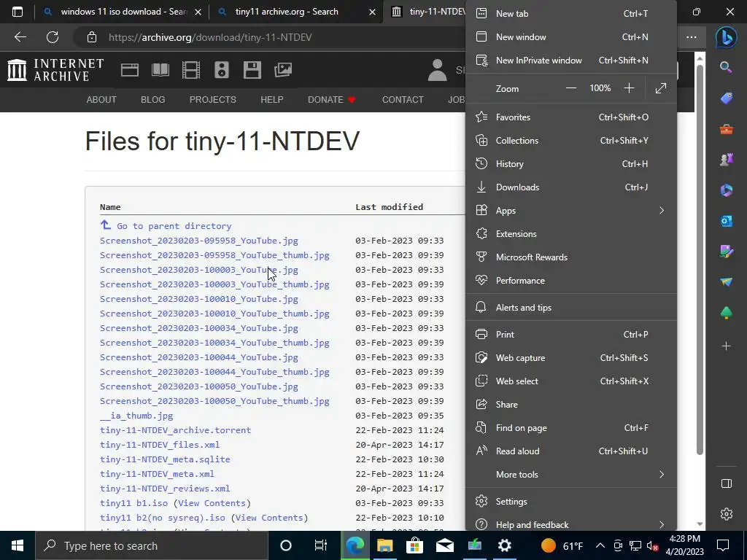Open Extensions from the Edge menu
The image size is (747, 560).
pos(570,234)
